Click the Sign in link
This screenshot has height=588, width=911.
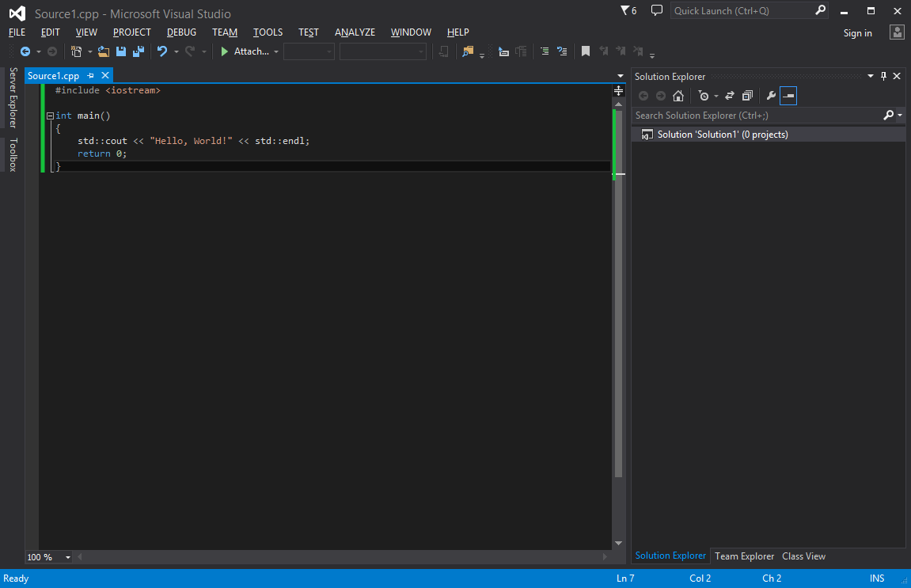coord(857,33)
